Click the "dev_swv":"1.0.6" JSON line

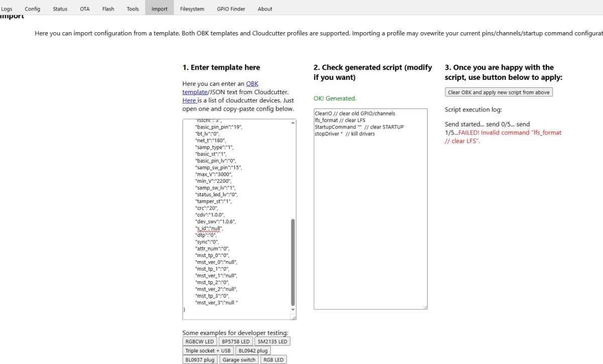[x=216, y=221]
